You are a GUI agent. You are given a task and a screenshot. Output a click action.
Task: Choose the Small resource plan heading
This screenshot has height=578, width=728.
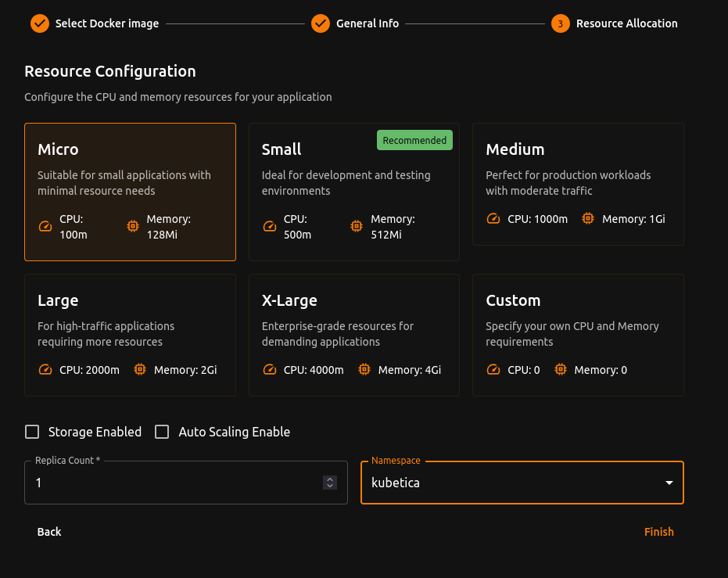(x=282, y=149)
